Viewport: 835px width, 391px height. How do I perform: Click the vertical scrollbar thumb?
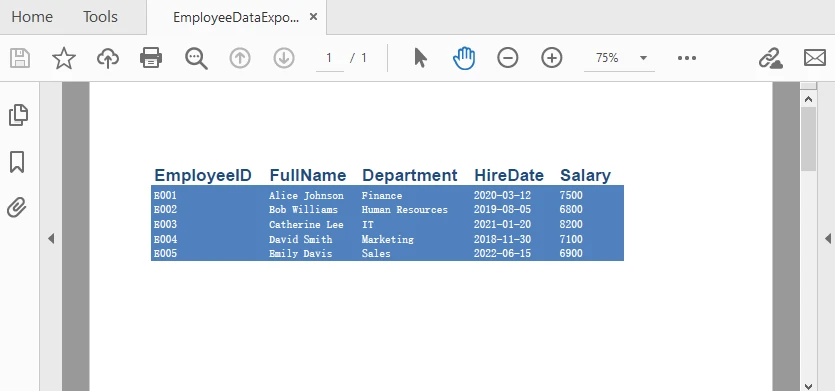click(x=808, y=139)
